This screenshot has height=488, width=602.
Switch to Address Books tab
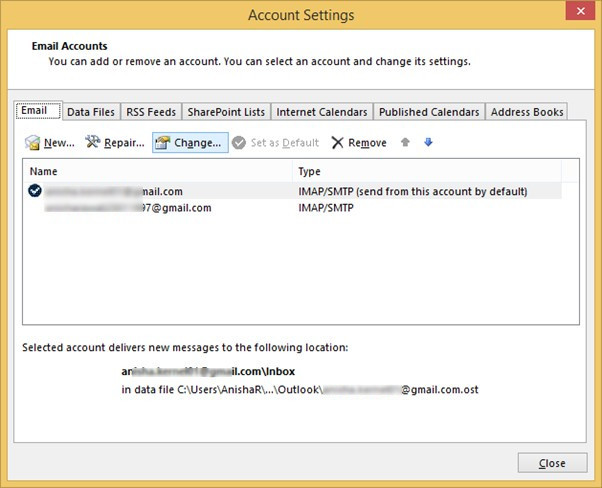527,112
